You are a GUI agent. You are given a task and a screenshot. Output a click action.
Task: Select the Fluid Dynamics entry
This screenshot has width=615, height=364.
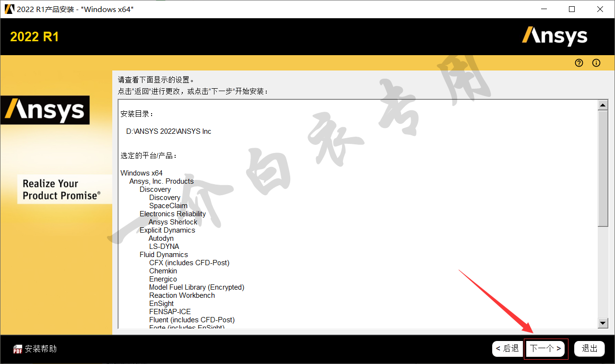pyautogui.click(x=164, y=255)
